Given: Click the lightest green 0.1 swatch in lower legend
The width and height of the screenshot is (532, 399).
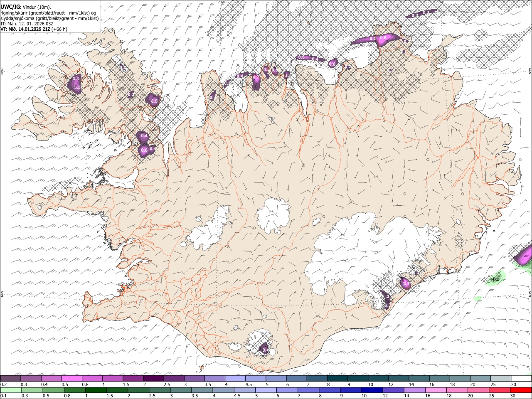Looking at the screenshot, I should click(11, 390).
